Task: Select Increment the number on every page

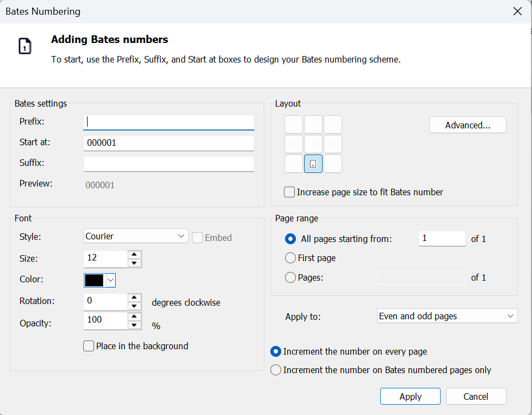Action: pyautogui.click(x=275, y=351)
